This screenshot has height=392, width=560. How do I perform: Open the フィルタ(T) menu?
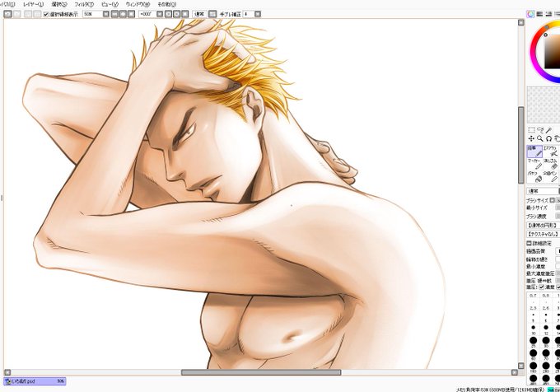[84, 4]
